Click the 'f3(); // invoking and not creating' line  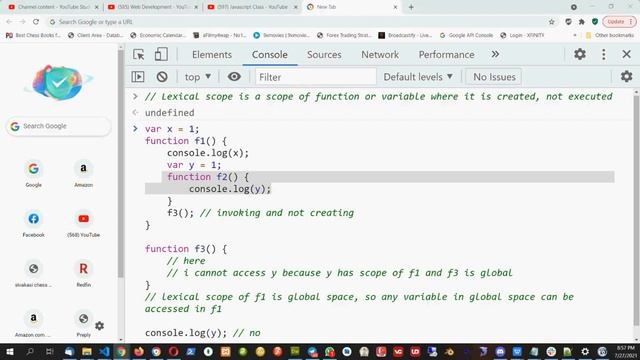(x=260, y=213)
